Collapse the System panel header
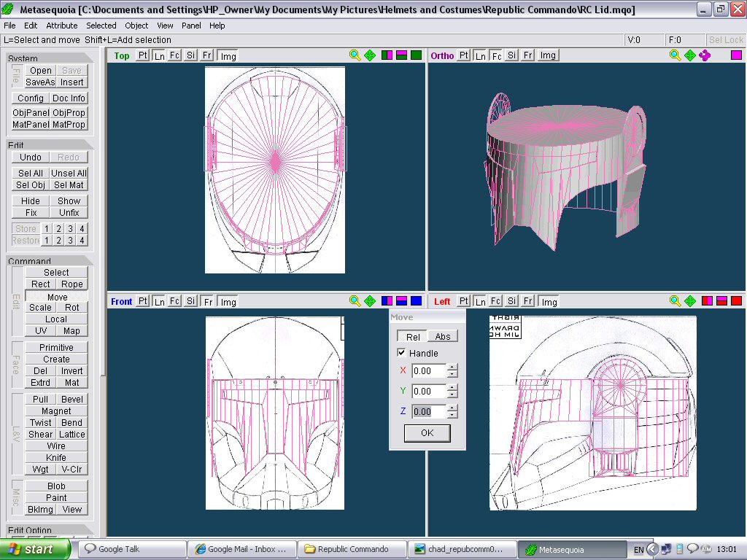 coord(50,58)
